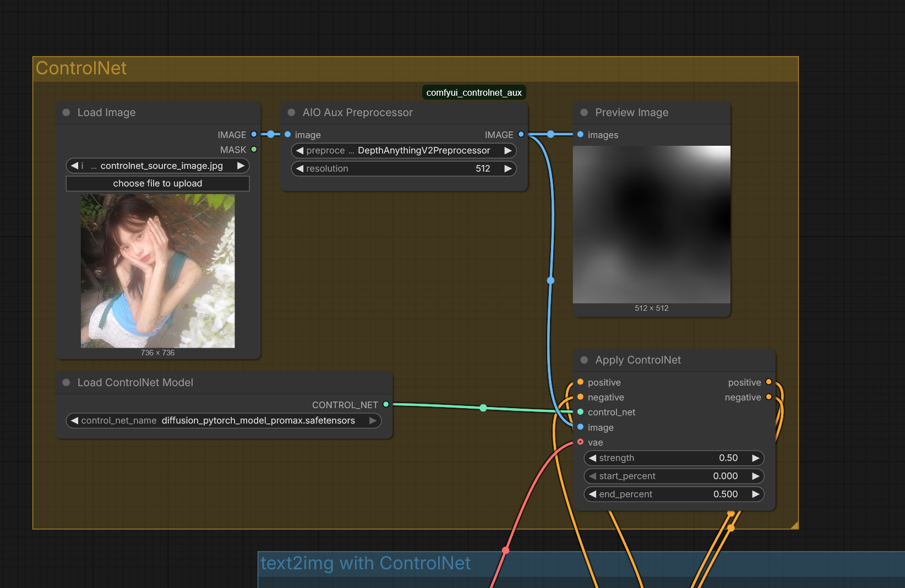Click the link midpoint between Load Image and preprocessor
Screen dimensions: 905x588
click(271, 134)
